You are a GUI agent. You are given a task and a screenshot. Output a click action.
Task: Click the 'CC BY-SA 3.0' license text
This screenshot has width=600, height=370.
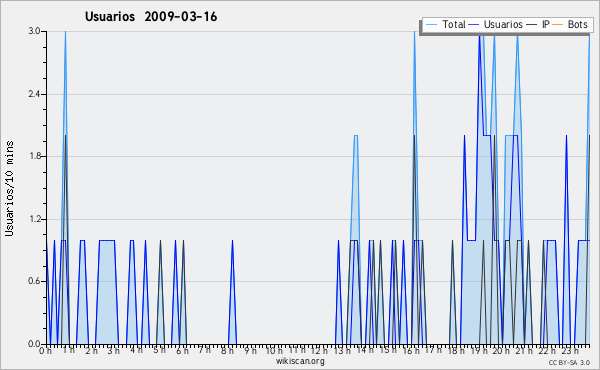tap(569, 363)
